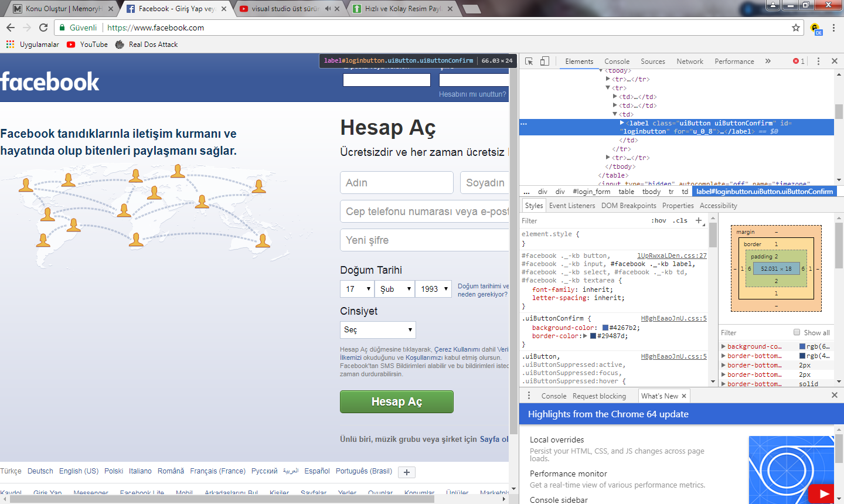Click the Adın first name field
Viewport: 844px width, 504px height.
(x=397, y=182)
